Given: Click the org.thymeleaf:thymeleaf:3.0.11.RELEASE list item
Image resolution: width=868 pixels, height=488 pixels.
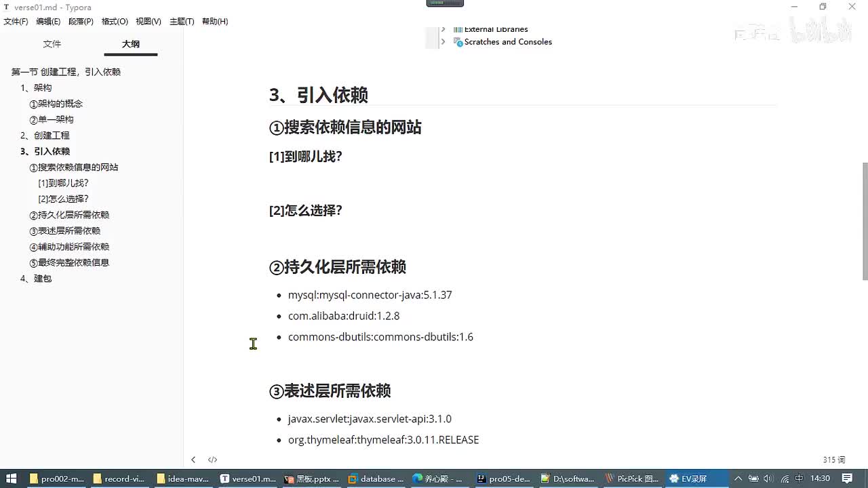Looking at the screenshot, I should click(x=383, y=440).
